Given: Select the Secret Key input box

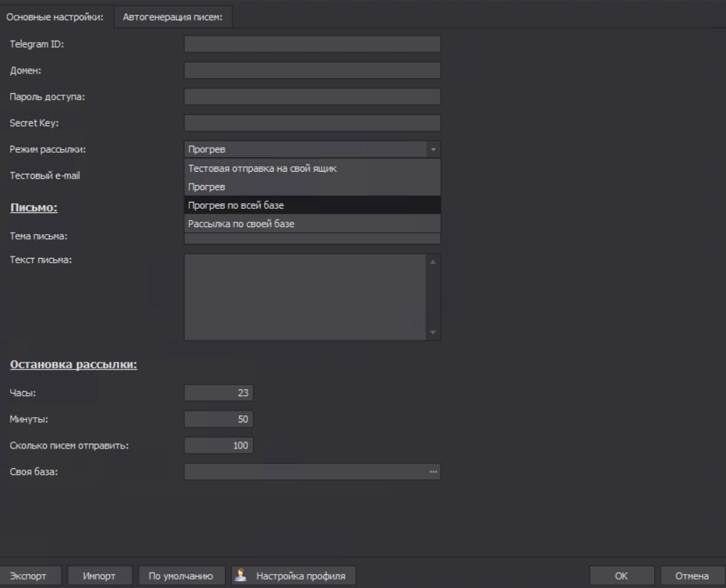Looking at the screenshot, I should coord(313,123).
